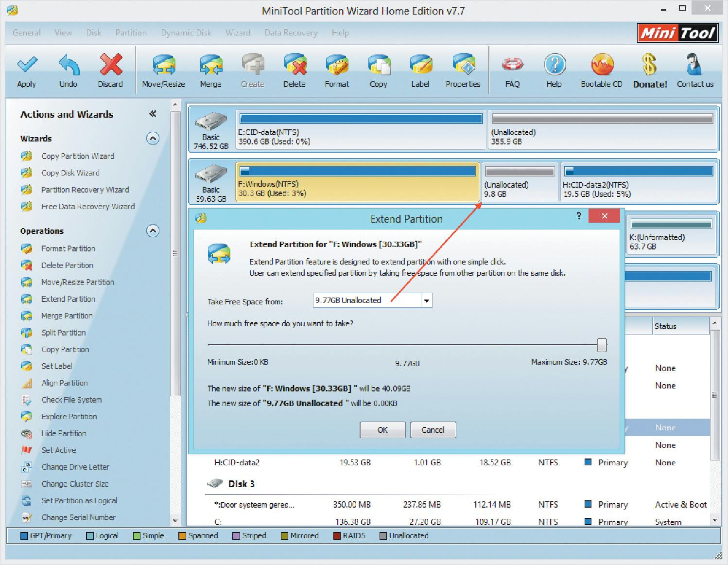The width and height of the screenshot is (728, 565).
Task: Select the Move/Resize toolbar tool
Action: (x=163, y=71)
